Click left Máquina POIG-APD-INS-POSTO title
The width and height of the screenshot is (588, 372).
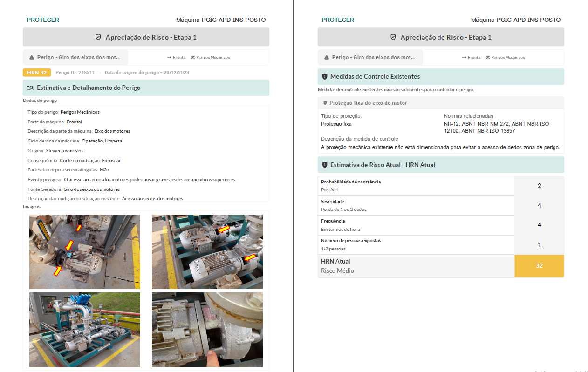[x=221, y=20]
